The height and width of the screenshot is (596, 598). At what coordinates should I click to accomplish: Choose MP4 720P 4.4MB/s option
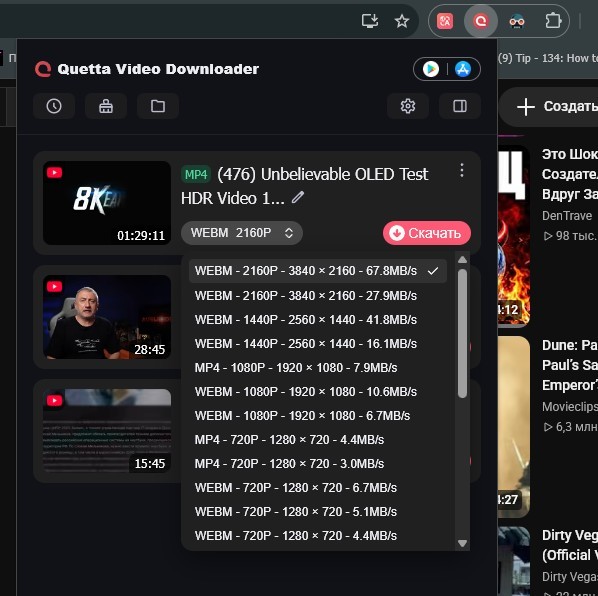pyautogui.click(x=317, y=440)
